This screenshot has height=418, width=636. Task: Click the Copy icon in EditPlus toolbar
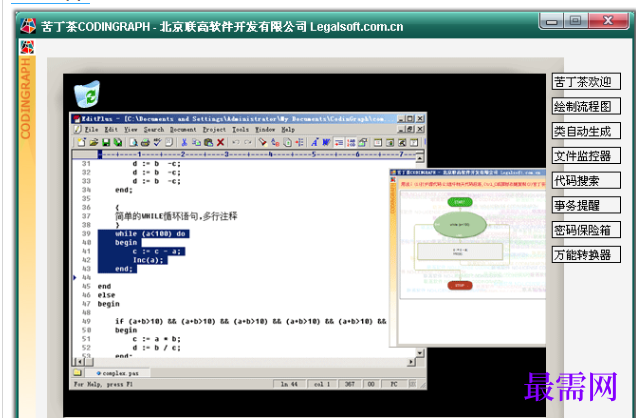point(196,142)
